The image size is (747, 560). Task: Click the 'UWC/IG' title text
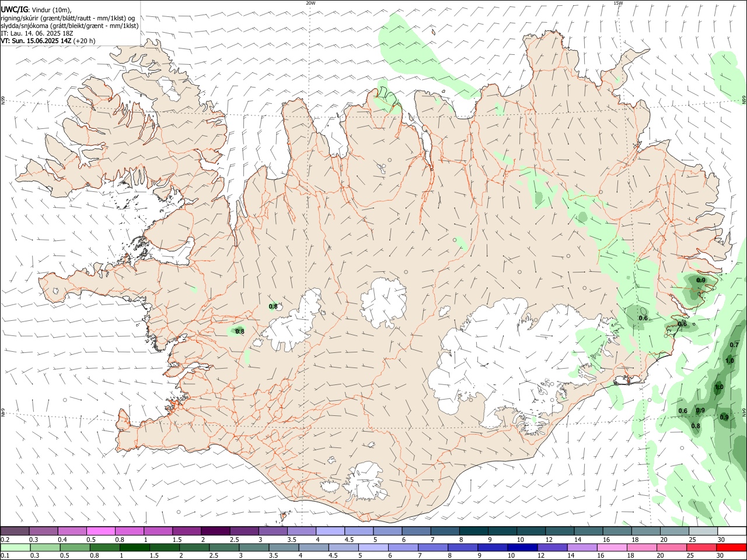[15, 10]
